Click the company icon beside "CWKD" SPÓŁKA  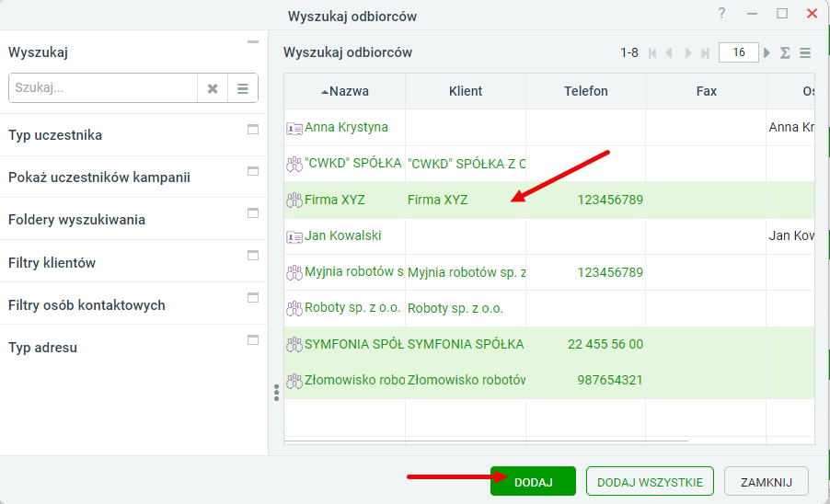coord(294,164)
